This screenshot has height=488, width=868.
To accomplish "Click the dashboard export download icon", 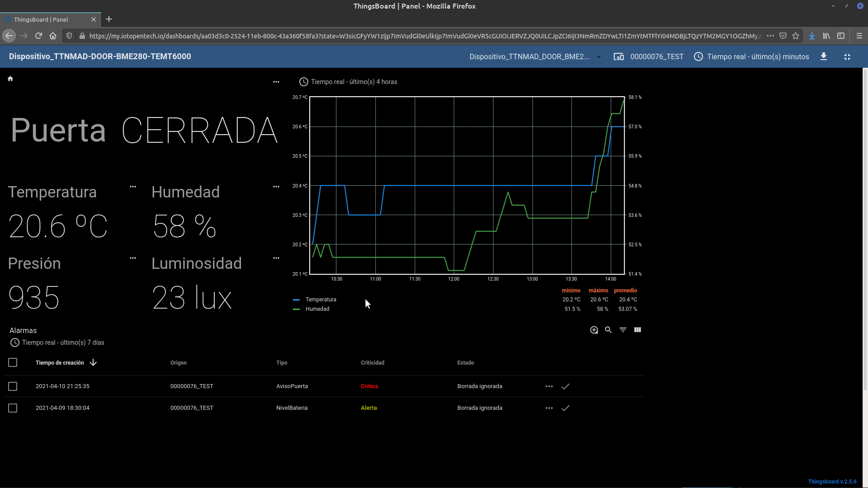I will point(824,56).
